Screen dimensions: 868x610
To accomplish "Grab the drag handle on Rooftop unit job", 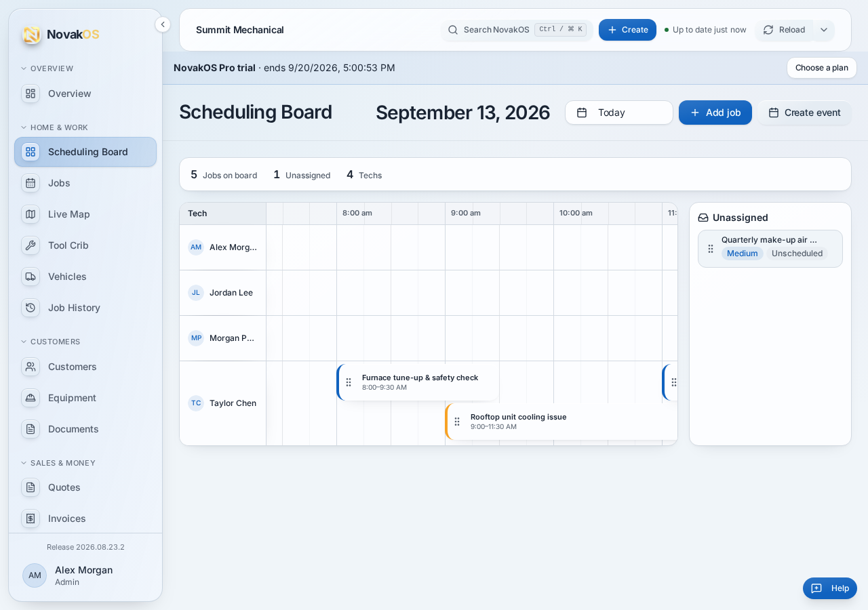I will [x=457, y=422].
